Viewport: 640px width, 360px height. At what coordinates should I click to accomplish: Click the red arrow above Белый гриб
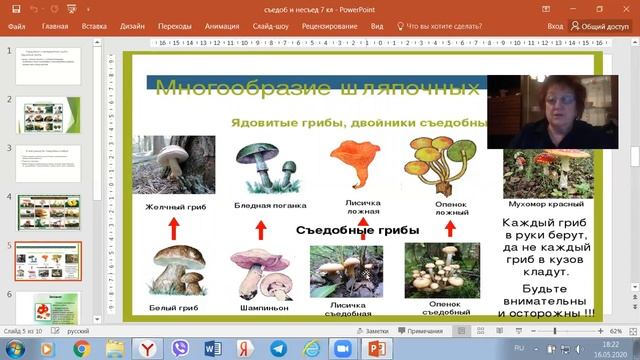tap(174, 229)
